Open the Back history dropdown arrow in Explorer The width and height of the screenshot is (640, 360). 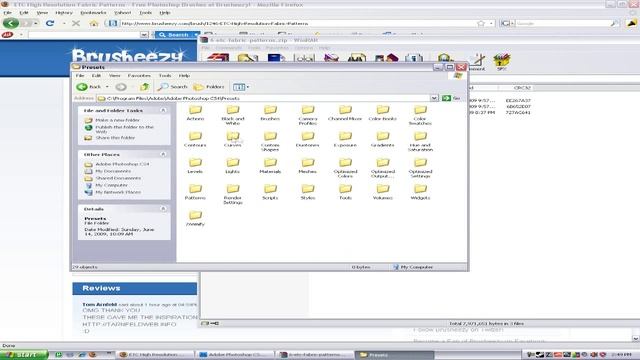107,87
